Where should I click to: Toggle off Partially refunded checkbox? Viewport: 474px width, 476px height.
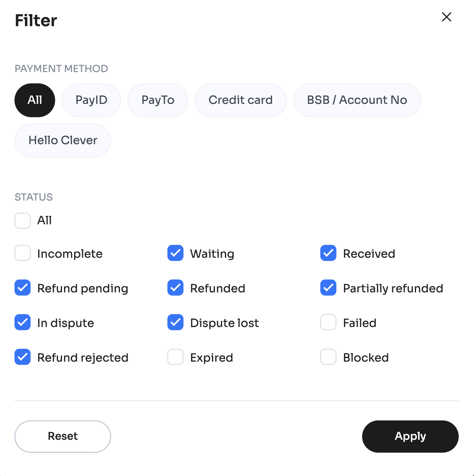point(328,288)
